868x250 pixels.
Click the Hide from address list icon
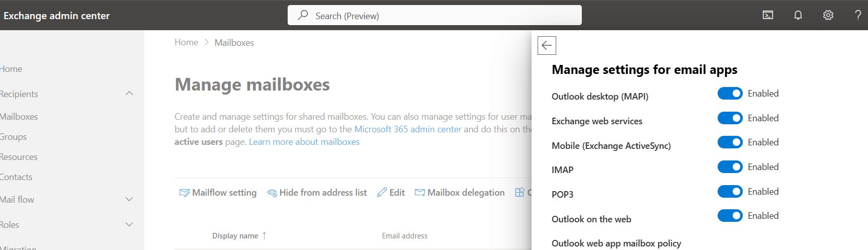click(x=272, y=193)
